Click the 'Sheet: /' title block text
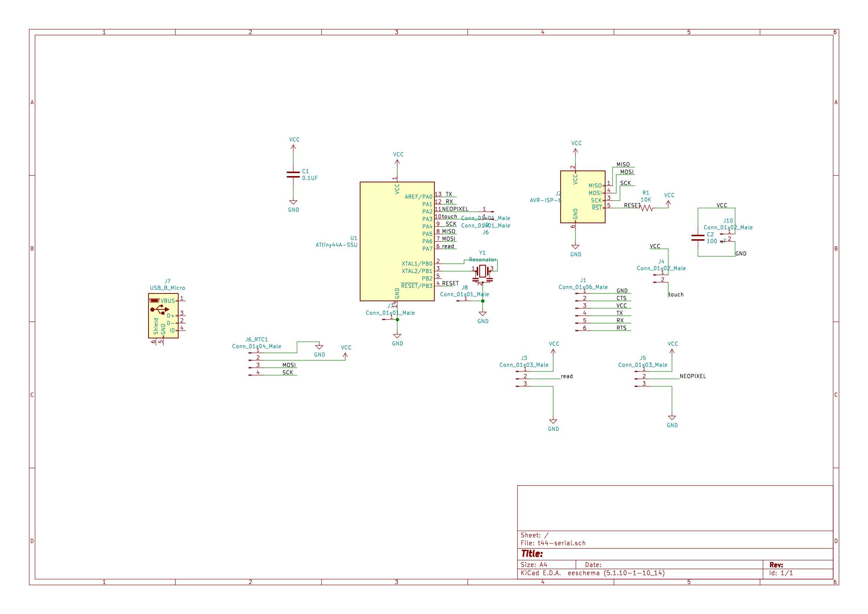868x614 pixels. click(535, 535)
